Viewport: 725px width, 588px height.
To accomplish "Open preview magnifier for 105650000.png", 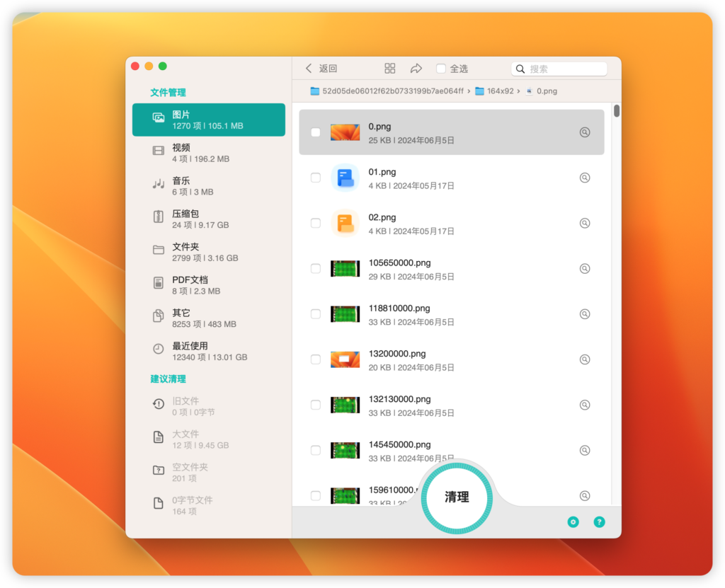I will 585,268.
